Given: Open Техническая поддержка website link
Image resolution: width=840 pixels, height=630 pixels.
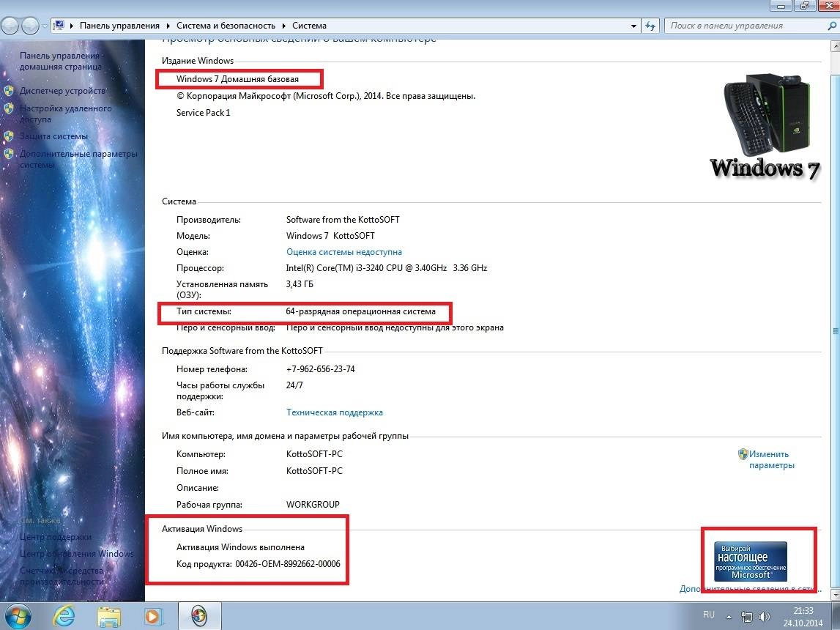Looking at the screenshot, I should (334, 412).
